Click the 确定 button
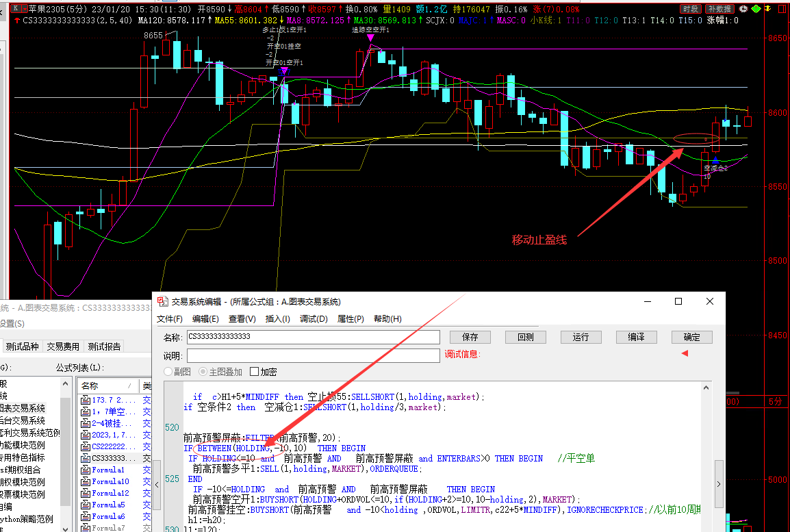The image size is (790, 532). pyautogui.click(x=691, y=337)
